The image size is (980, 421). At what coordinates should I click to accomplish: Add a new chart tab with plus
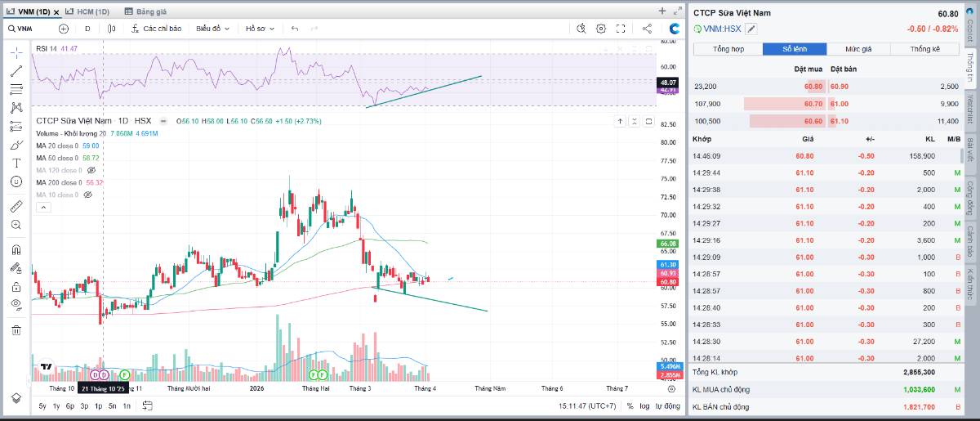click(x=662, y=11)
